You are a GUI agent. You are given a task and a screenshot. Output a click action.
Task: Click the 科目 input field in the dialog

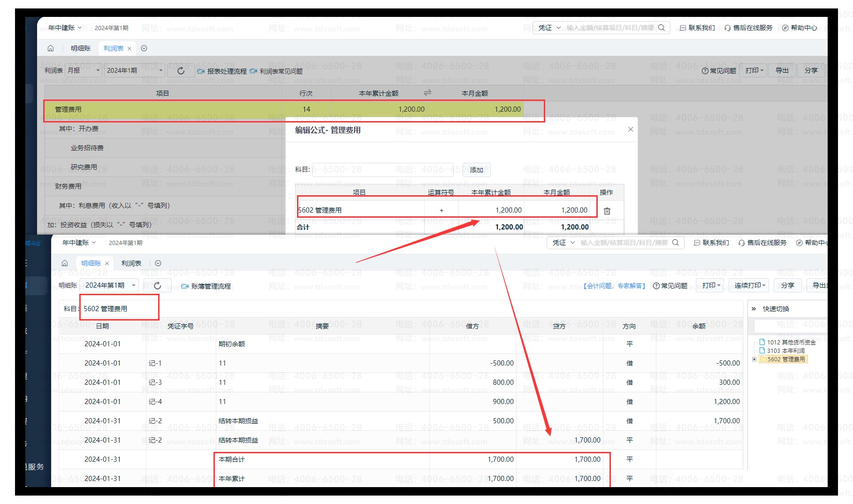(x=383, y=169)
